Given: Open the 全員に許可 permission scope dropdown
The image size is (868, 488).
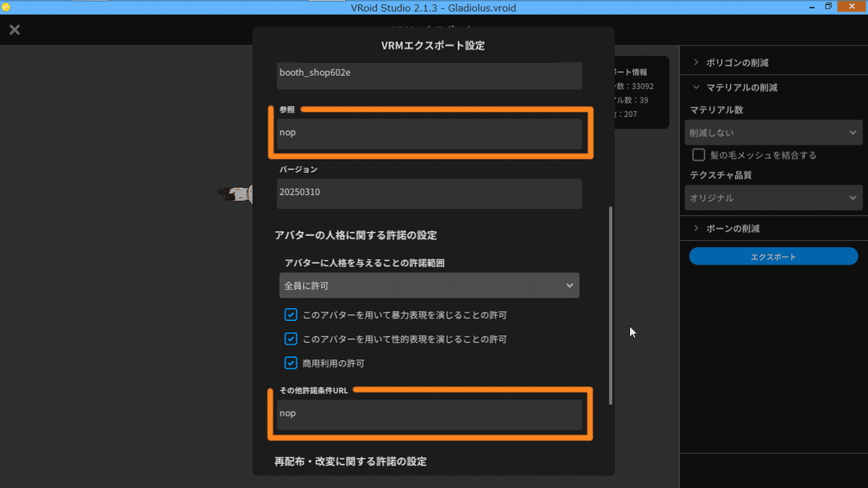Looking at the screenshot, I should pyautogui.click(x=429, y=285).
